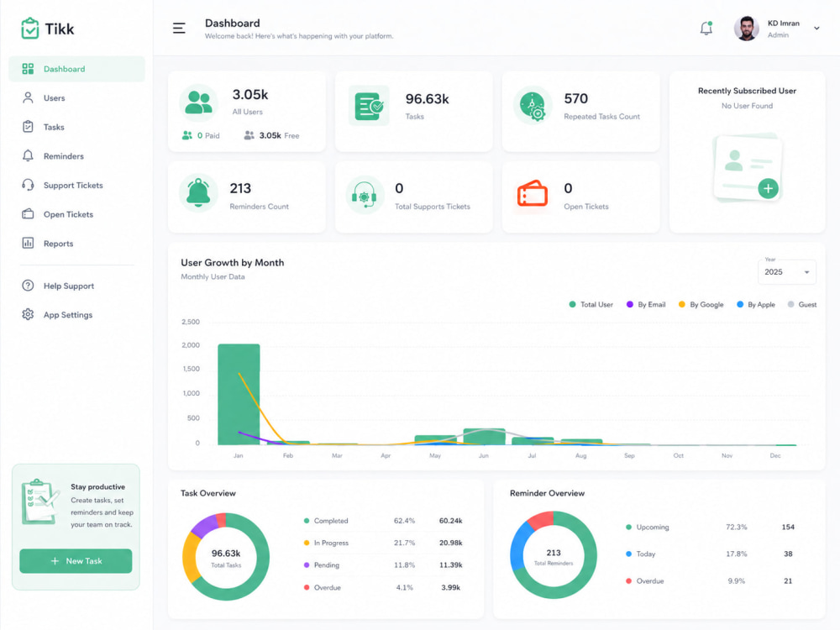Click the green plus icon on user card

[x=769, y=188]
